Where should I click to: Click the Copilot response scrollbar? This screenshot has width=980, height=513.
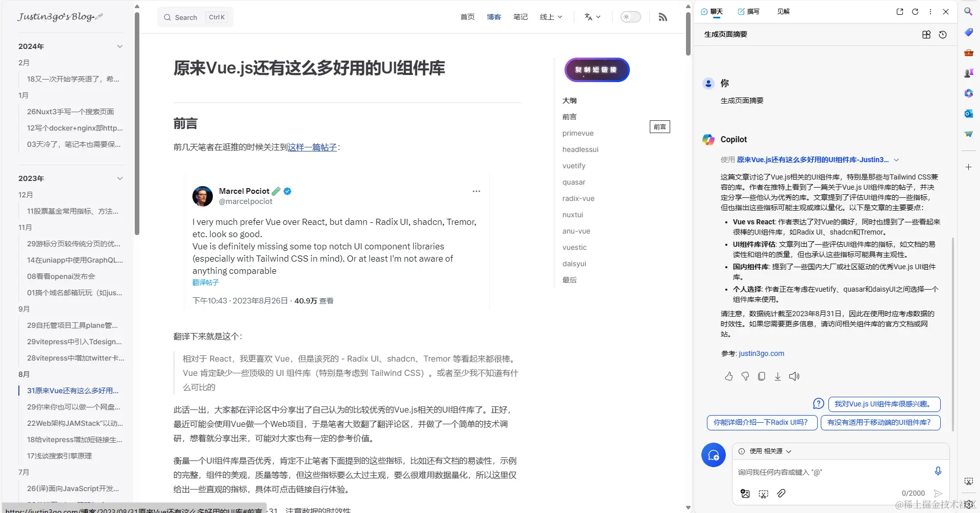(952, 334)
